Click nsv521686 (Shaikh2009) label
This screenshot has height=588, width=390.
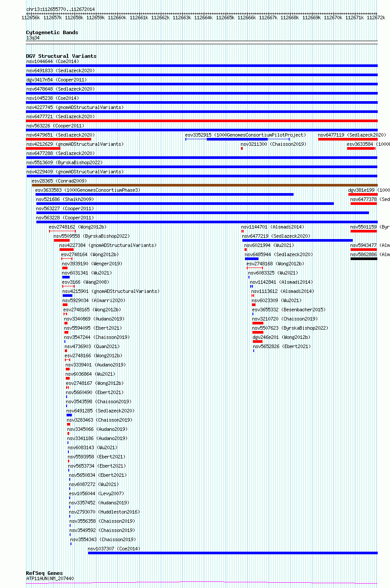click(65, 199)
